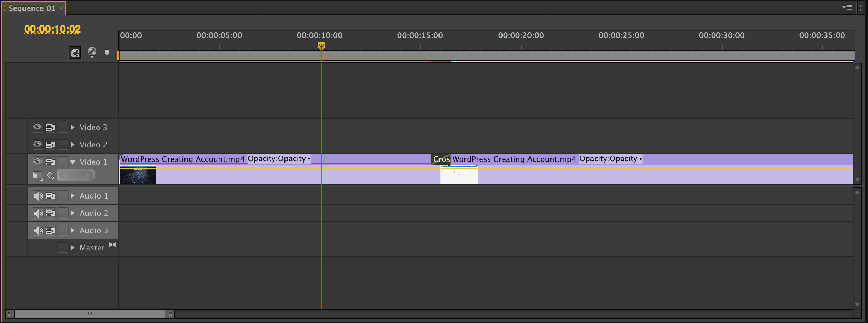Toggle sync lock on Video 3 track
The height and width of the screenshot is (323, 868).
click(51, 128)
